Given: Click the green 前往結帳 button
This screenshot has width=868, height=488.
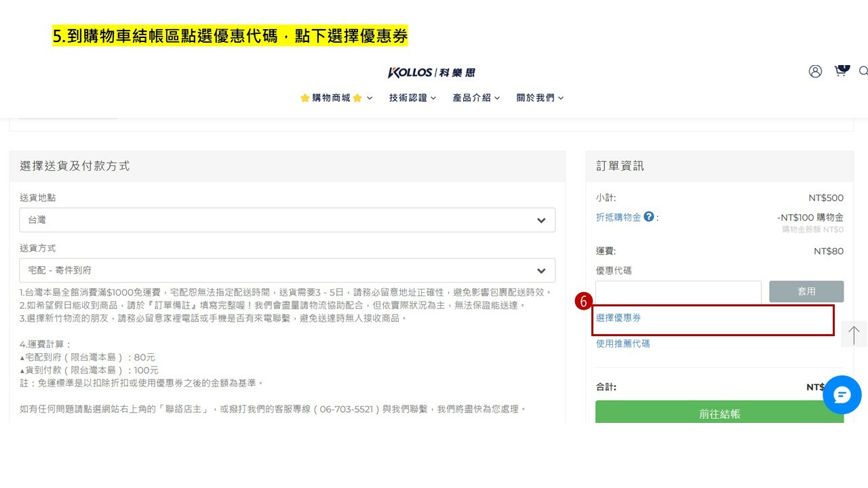Looking at the screenshot, I should 719,412.
